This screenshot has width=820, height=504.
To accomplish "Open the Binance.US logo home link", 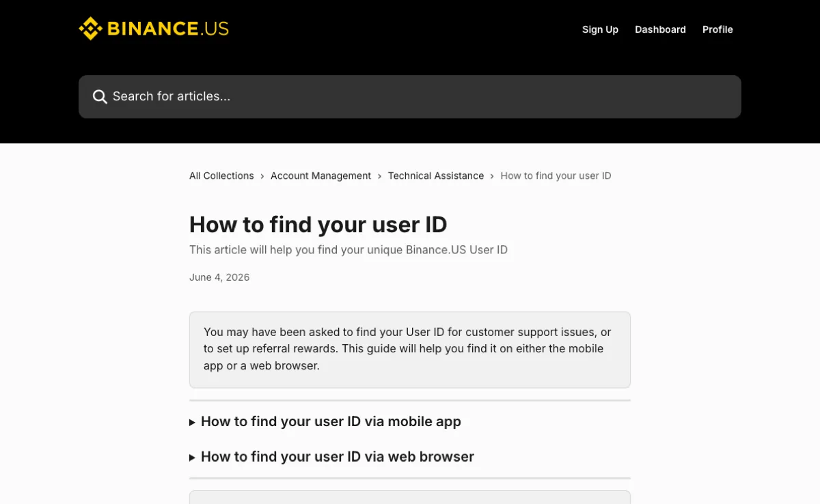I will pyautogui.click(x=154, y=29).
